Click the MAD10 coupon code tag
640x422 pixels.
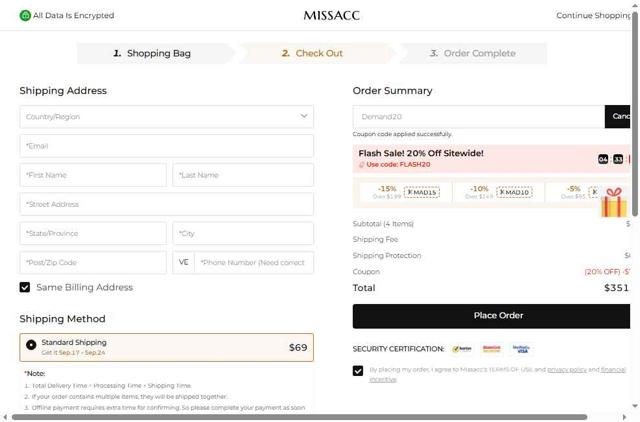pyautogui.click(x=514, y=192)
